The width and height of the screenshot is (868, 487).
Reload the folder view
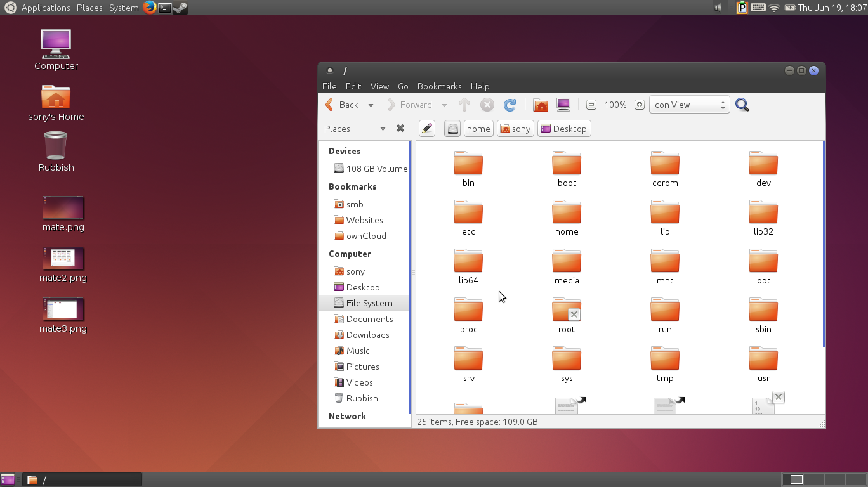pyautogui.click(x=510, y=105)
